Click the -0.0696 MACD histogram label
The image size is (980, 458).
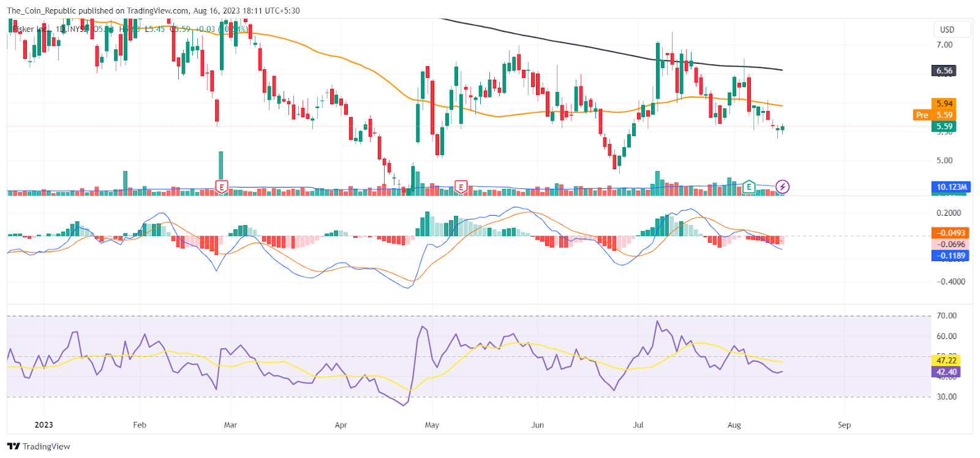[951, 244]
